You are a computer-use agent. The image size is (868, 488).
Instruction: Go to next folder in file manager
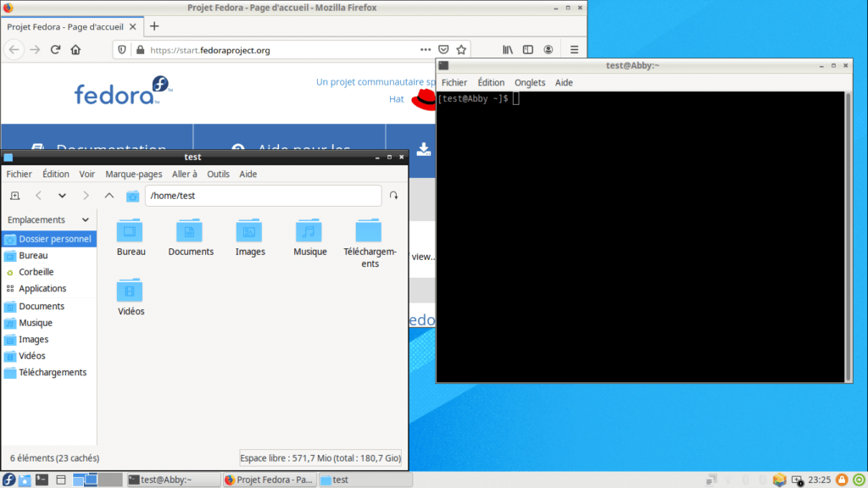click(86, 196)
